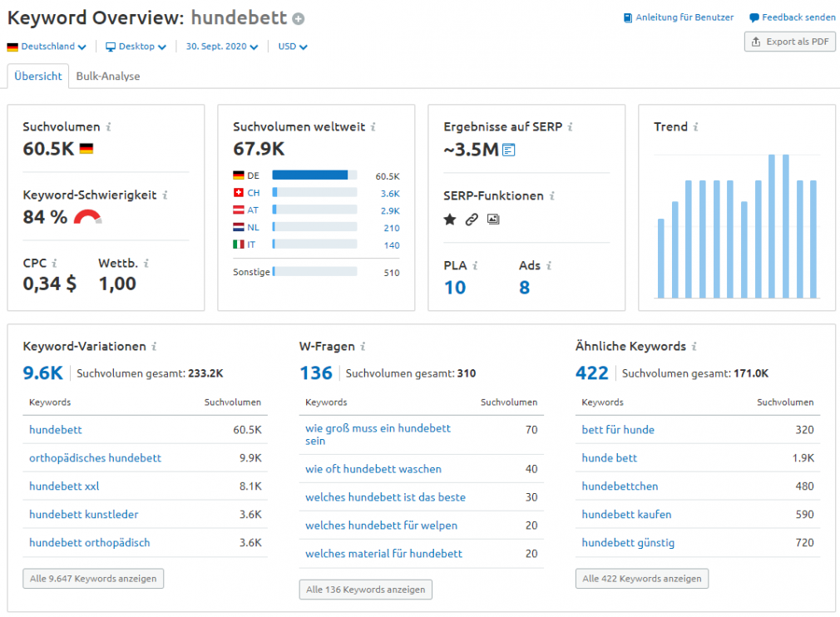This screenshot has width=840, height=617.
Task: Click the 422 similar keywords count
Action: pyautogui.click(x=592, y=373)
